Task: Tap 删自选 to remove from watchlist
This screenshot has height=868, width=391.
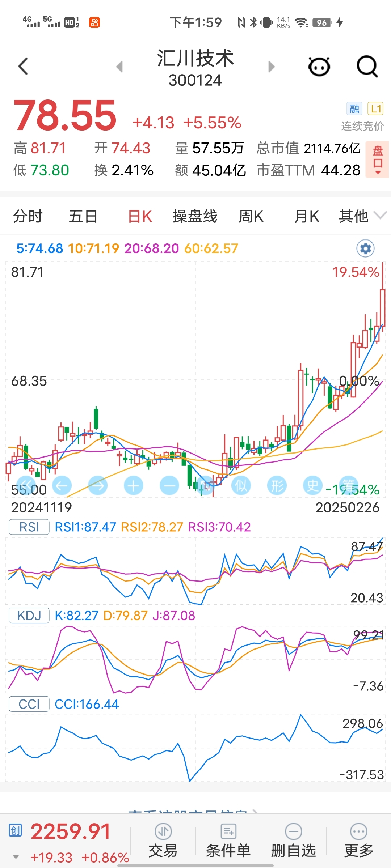Action: point(294,841)
